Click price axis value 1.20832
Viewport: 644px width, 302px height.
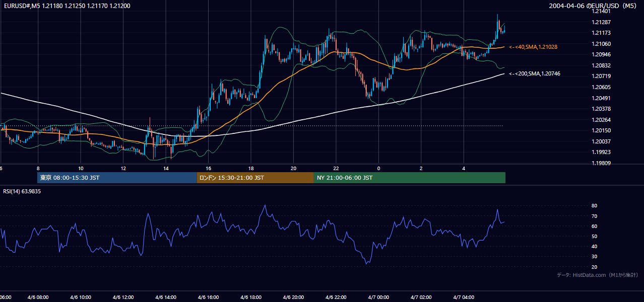[601, 65]
